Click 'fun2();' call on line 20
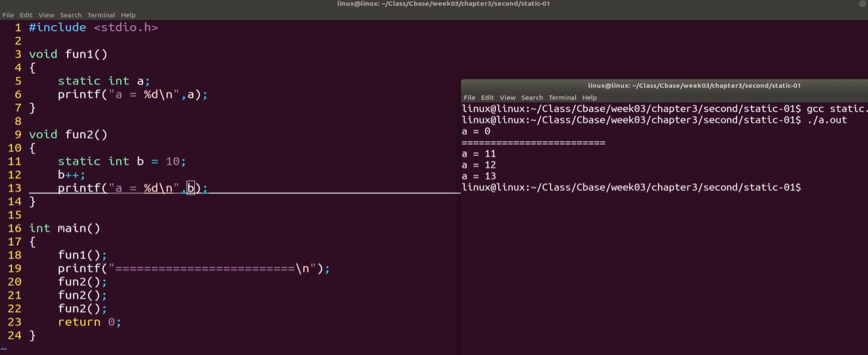The width and height of the screenshot is (868, 355). point(82,282)
